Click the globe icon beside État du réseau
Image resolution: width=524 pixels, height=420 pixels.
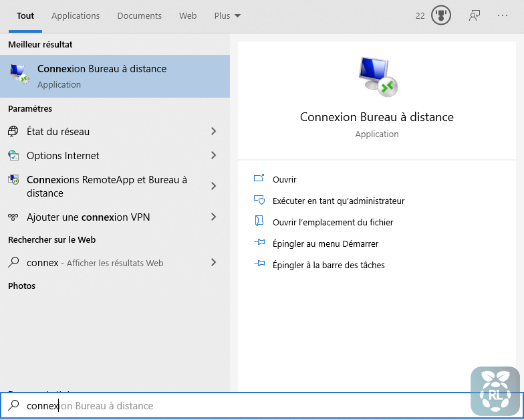[x=13, y=131]
